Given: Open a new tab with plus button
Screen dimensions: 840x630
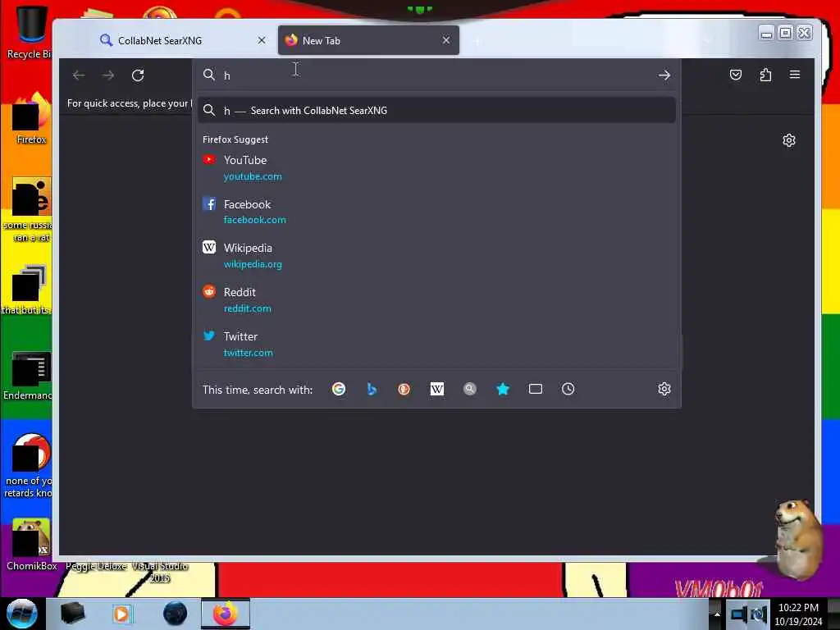Looking at the screenshot, I should point(477,41).
